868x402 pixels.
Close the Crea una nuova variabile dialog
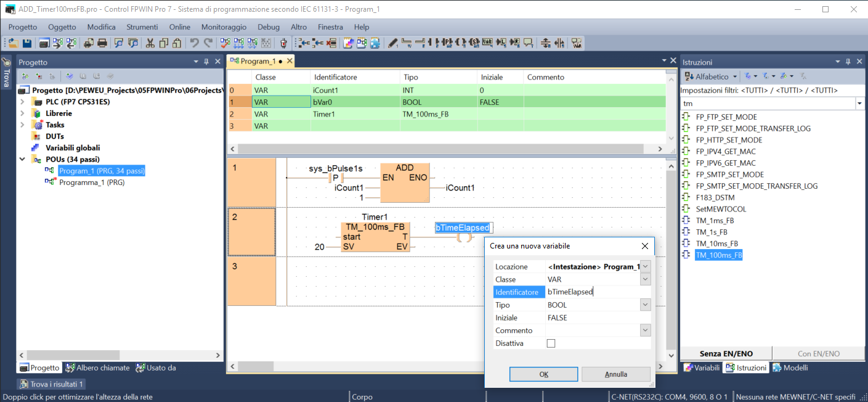click(x=645, y=246)
